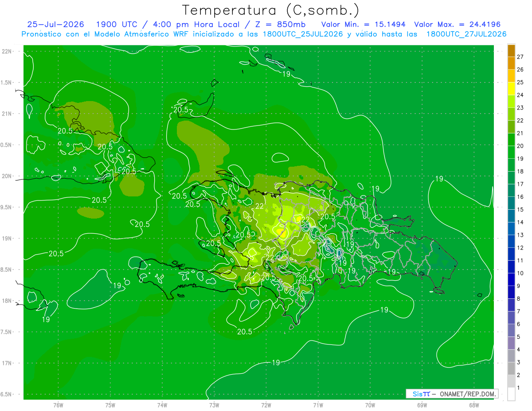Click color scale label "5"
The width and height of the screenshot is (532, 411).
(519, 337)
